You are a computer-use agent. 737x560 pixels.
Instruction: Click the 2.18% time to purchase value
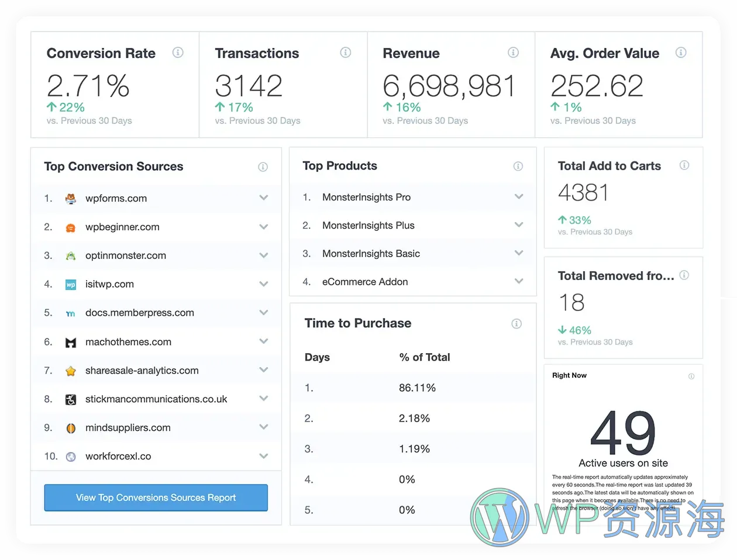click(414, 419)
